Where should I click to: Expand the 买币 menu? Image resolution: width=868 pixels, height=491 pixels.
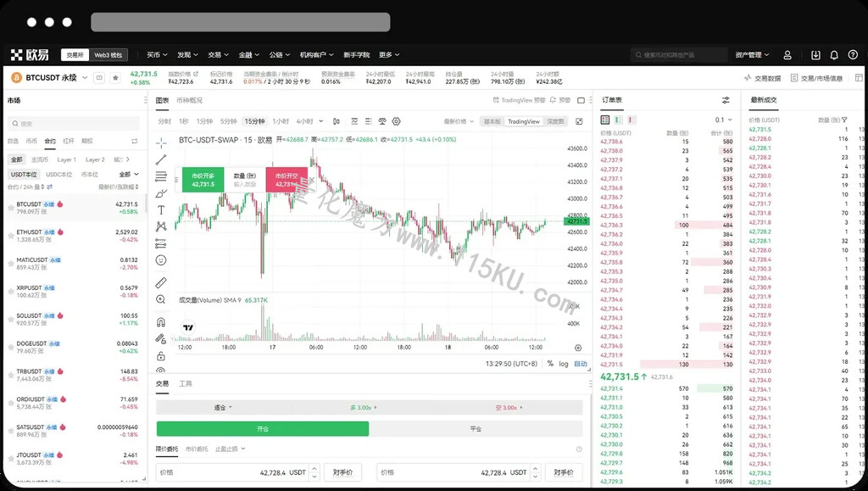157,55
